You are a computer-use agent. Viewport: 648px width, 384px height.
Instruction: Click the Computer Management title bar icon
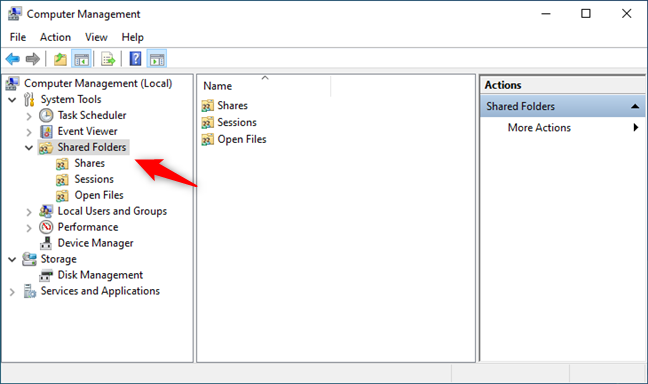[x=14, y=14]
